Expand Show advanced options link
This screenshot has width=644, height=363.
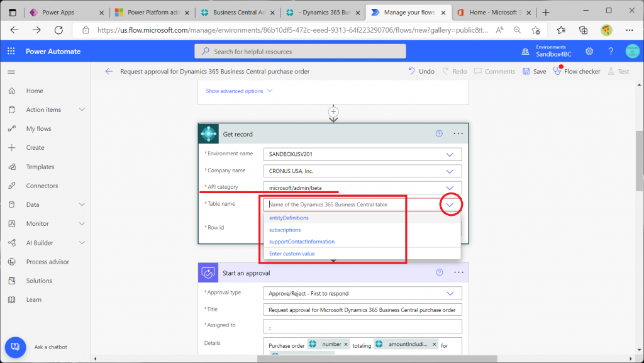pos(239,91)
